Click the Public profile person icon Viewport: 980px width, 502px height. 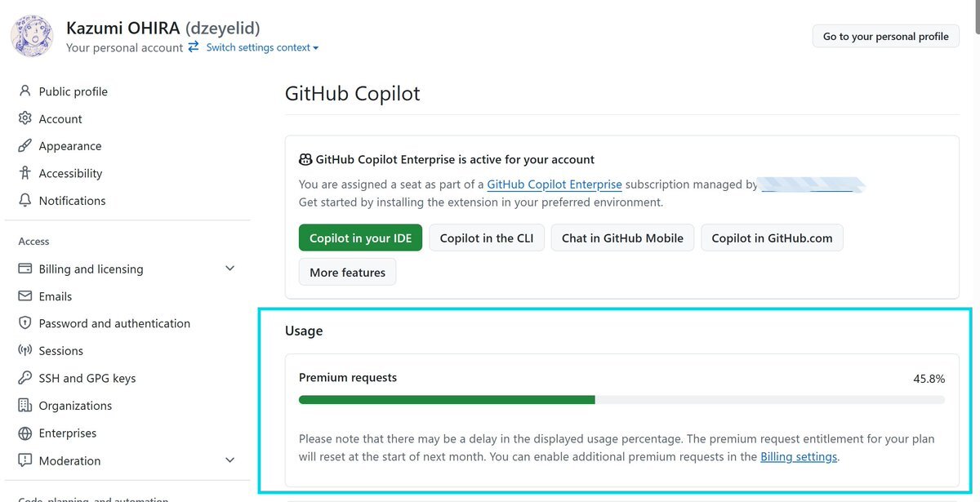tap(24, 91)
